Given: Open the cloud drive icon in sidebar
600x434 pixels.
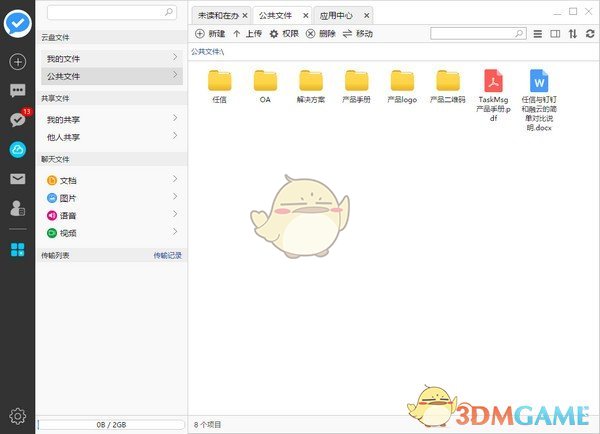Looking at the screenshot, I should pyautogui.click(x=18, y=149).
